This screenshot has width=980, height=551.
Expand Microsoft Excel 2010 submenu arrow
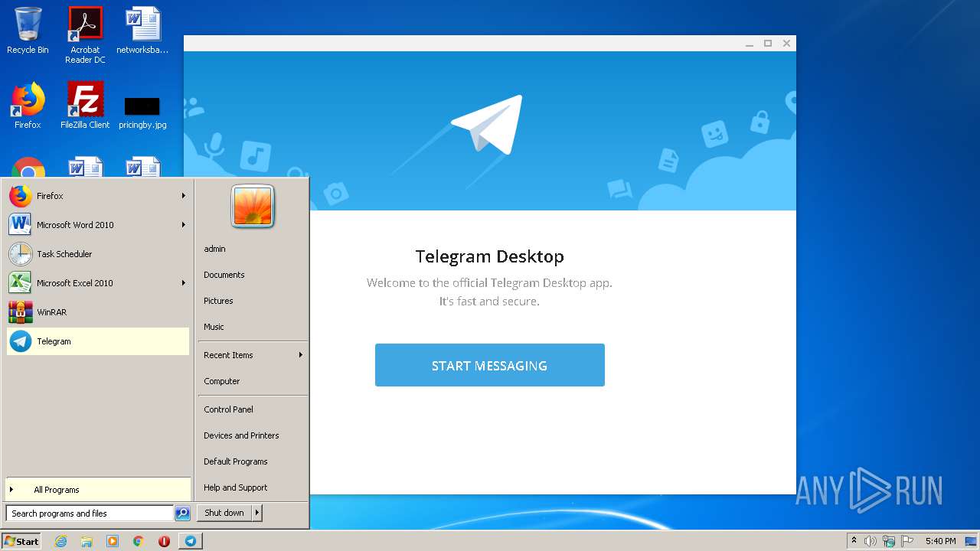184,283
